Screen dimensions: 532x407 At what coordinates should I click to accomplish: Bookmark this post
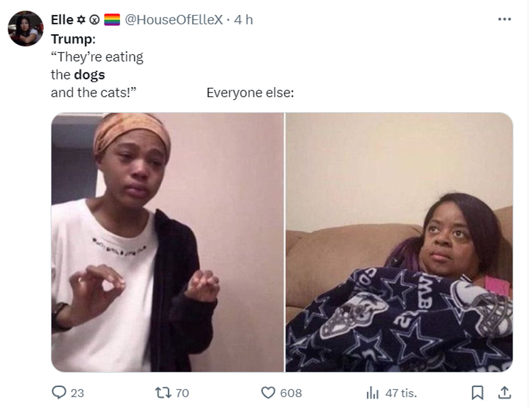point(477,393)
